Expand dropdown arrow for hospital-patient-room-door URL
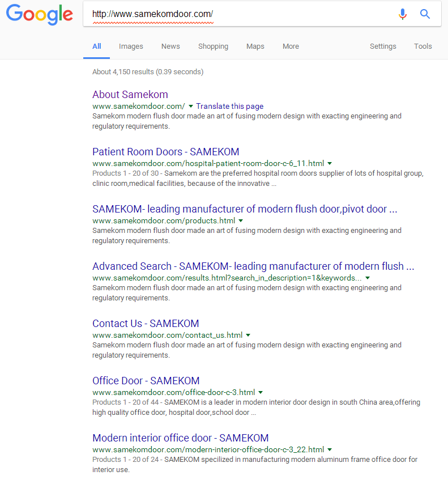 [330, 163]
